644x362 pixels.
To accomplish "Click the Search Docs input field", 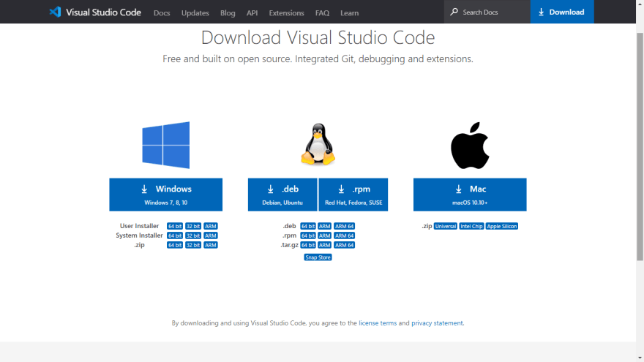I will coord(487,12).
